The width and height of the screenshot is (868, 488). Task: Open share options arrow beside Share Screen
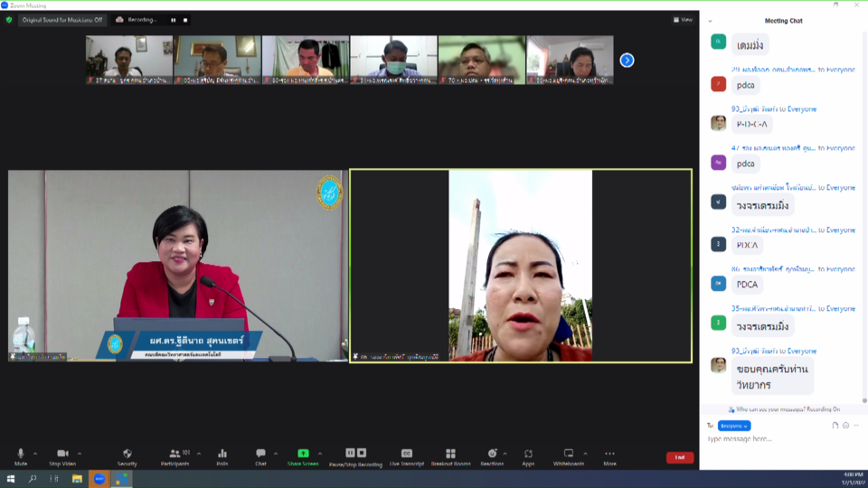pyautogui.click(x=320, y=454)
